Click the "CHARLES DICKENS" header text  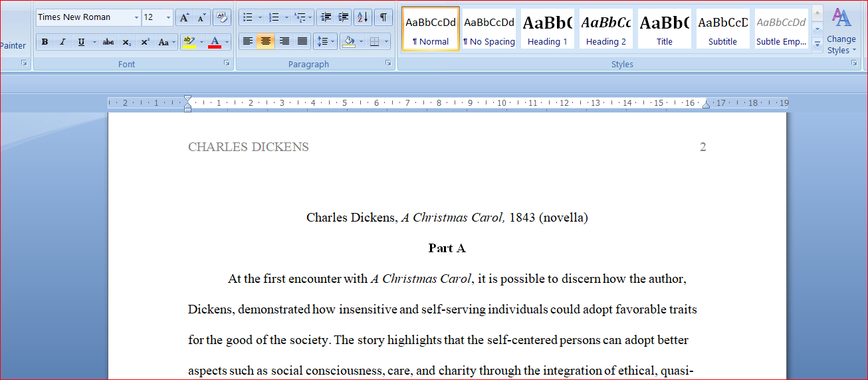[249, 147]
